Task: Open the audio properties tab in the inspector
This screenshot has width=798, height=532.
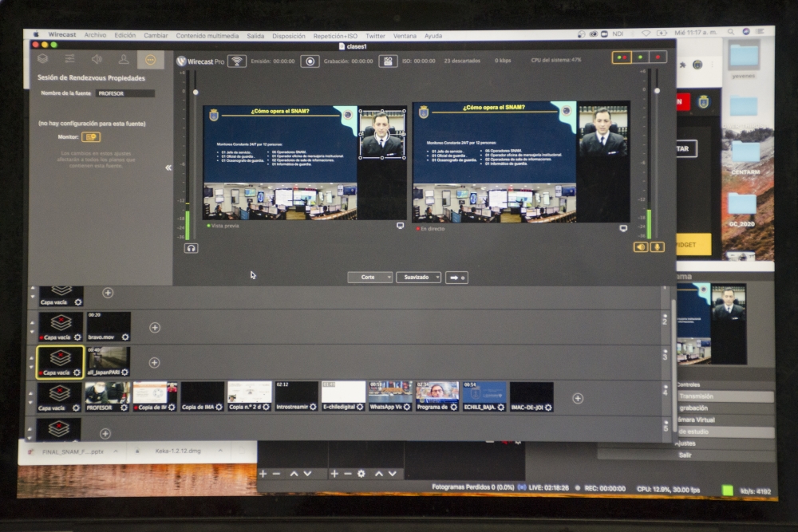Action: point(97,59)
